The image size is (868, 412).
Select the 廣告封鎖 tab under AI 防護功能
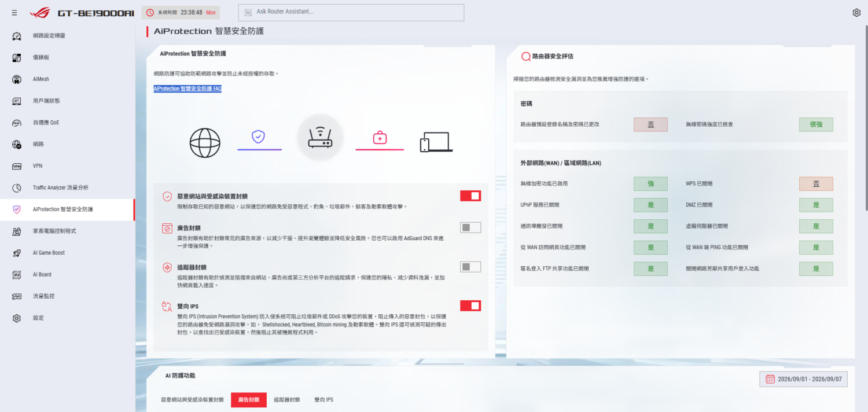coord(249,400)
